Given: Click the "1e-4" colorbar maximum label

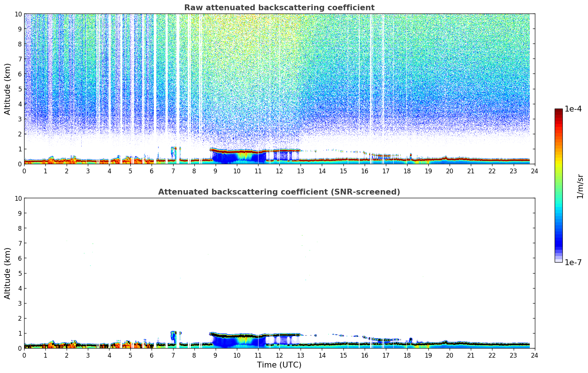Looking at the screenshot, I should point(573,109).
